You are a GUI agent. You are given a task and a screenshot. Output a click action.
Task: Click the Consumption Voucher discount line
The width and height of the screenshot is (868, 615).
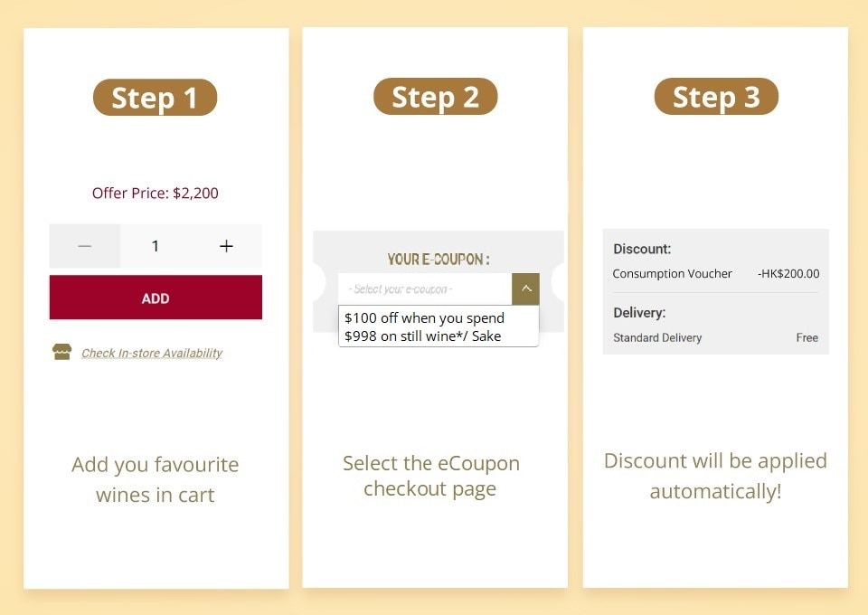point(672,274)
